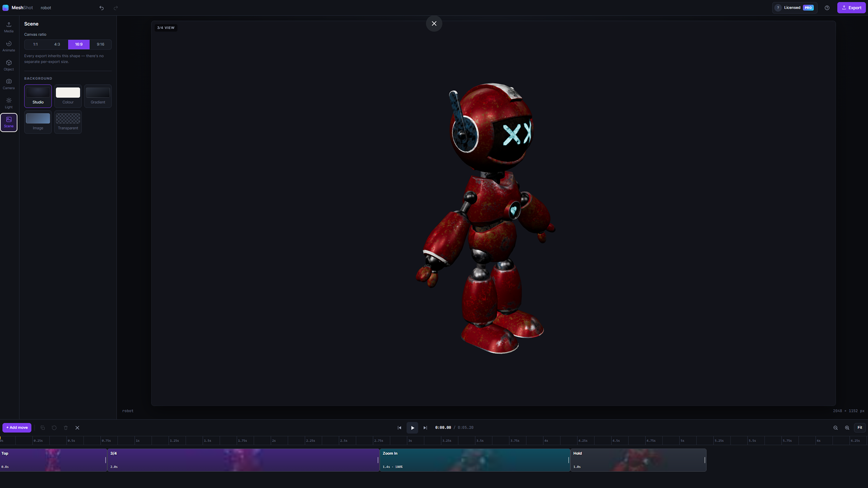Click the project name 'robot' in the title bar
Screen dimensions: 868x488
(46, 8)
